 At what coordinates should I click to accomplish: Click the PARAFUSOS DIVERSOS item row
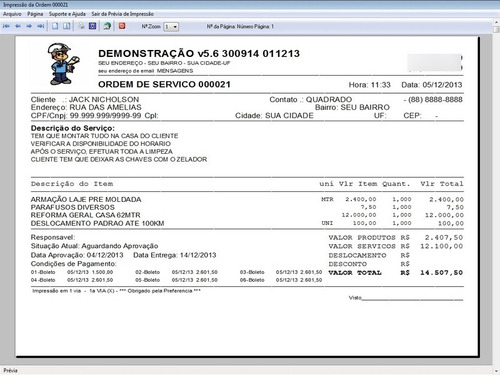(247, 207)
